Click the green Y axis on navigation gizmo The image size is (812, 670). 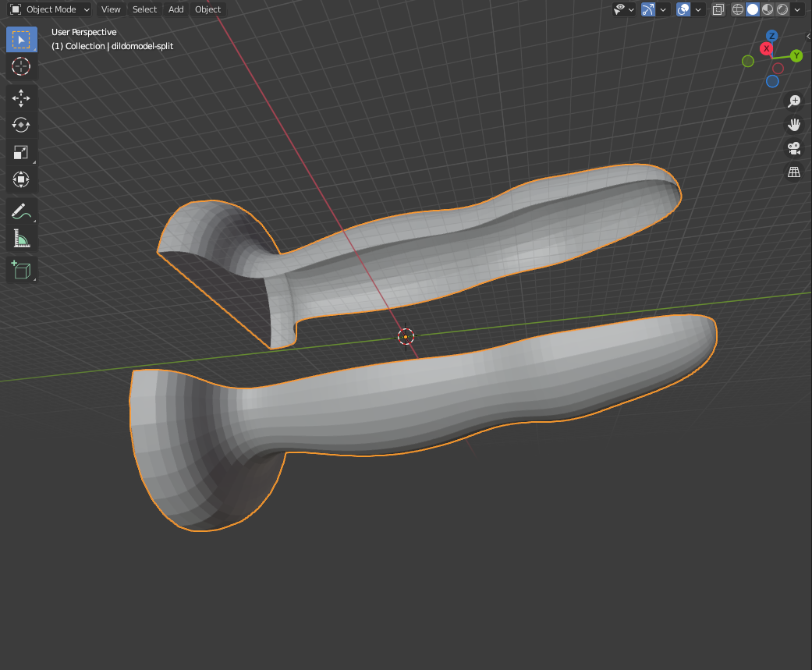[x=796, y=56]
